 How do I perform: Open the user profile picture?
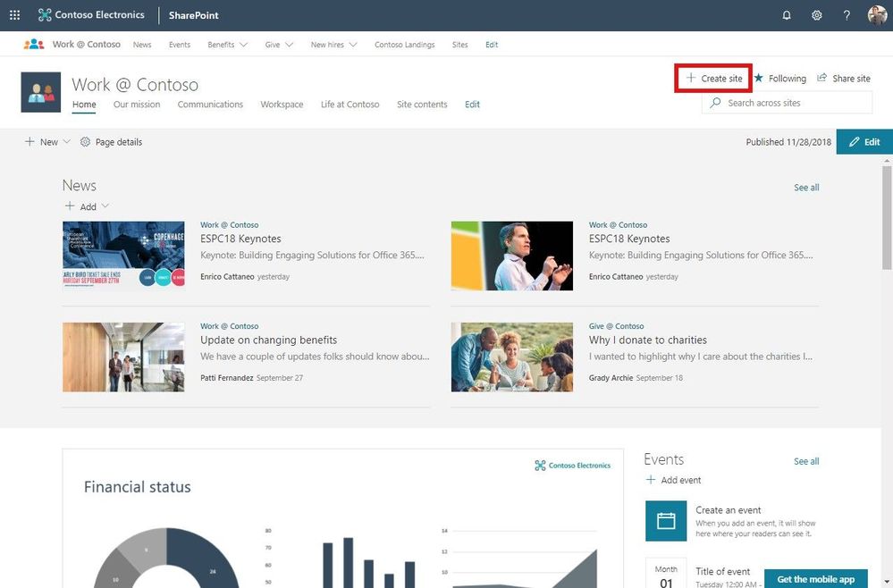[x=877, y=15]
